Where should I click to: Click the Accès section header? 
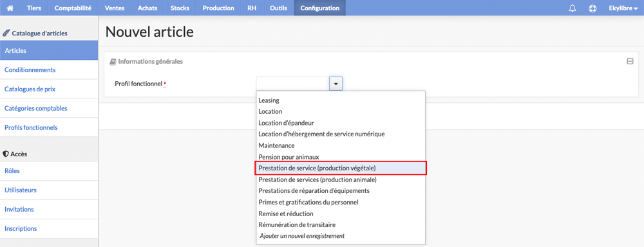15,154
